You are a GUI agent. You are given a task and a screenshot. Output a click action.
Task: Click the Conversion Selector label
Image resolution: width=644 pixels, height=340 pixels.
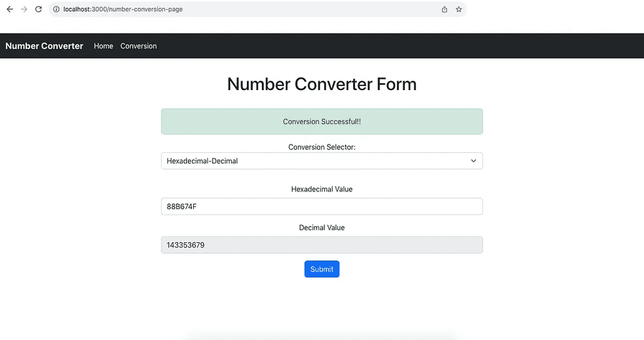[x=321, y=147]
